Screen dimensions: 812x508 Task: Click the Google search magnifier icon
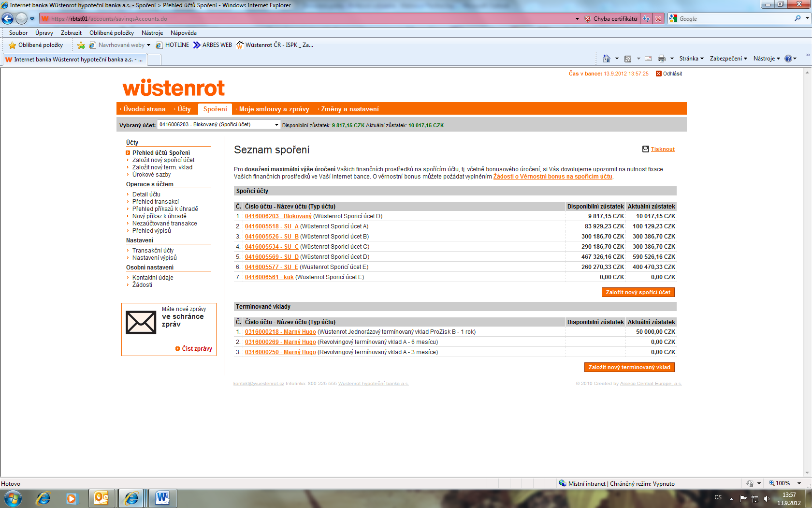point(797,18)
